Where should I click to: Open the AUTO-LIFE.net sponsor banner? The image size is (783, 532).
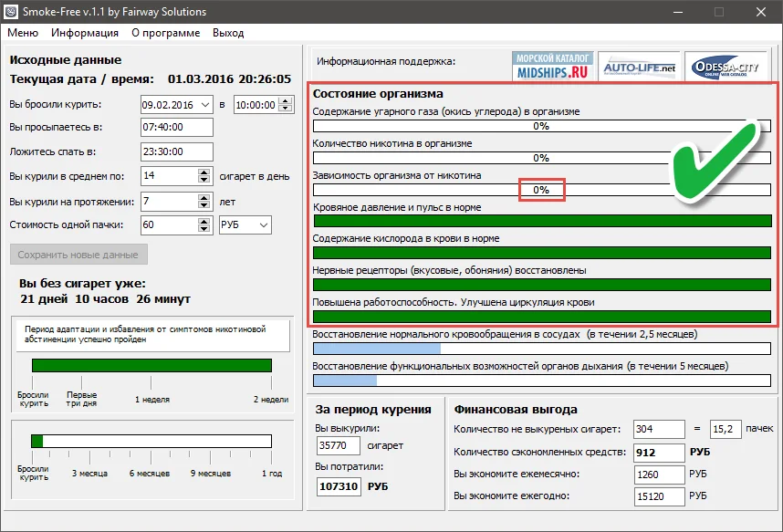[640, 67]
